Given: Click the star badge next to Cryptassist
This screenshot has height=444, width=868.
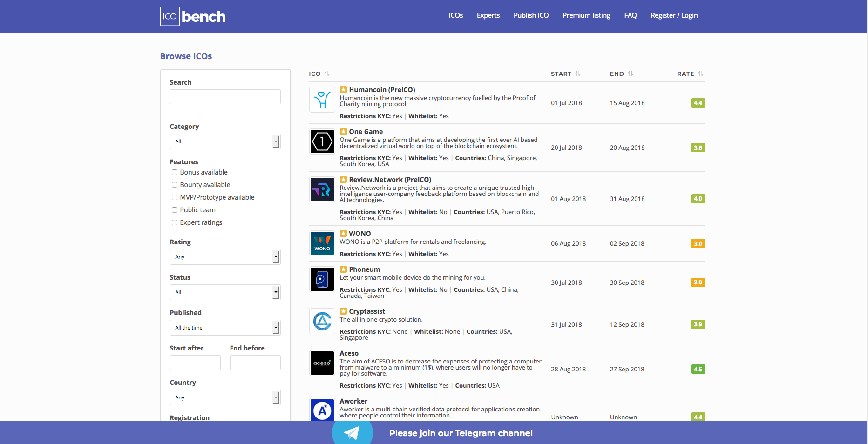Looking at the screenshot, I should [x=344, y=311].
